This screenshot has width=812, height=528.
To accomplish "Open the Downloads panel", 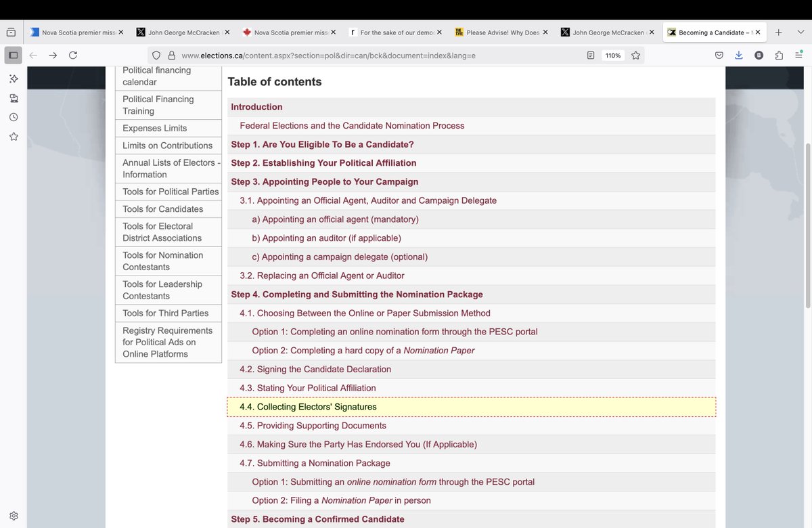I will coord(739,56).
